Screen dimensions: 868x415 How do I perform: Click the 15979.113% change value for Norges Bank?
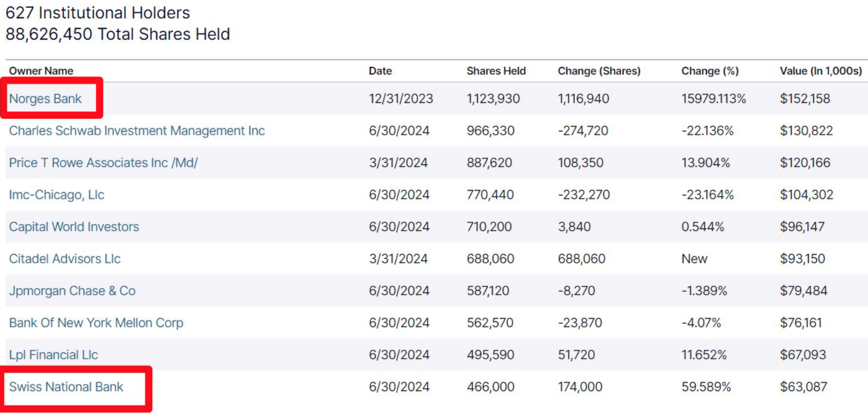click(x=713, y=99)
